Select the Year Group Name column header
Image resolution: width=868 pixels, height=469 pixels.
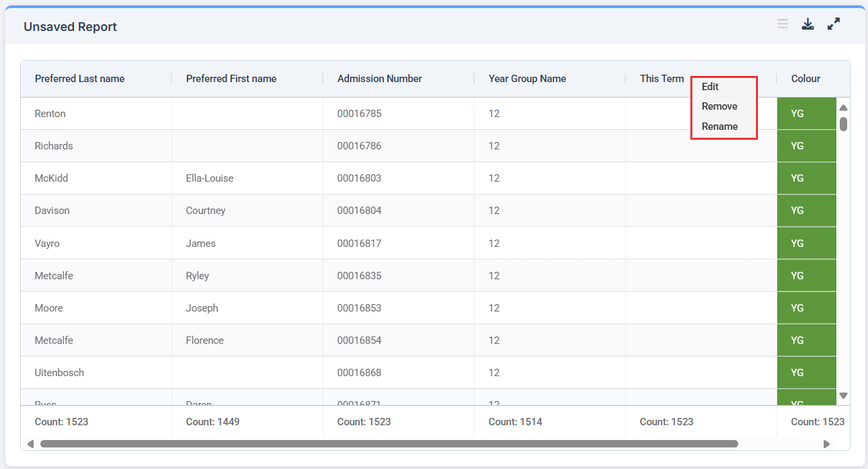click(528, 79)
